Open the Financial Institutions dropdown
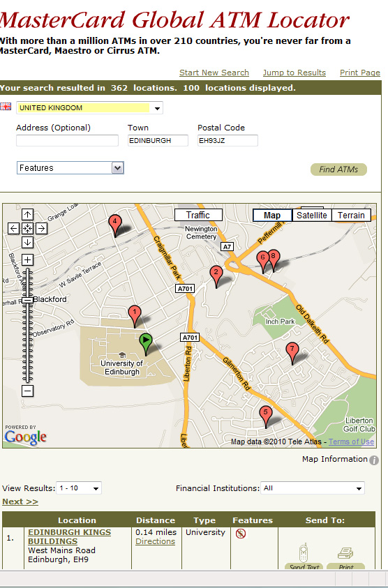The height and width of the screenshot is (588, 388). [313, 488]
